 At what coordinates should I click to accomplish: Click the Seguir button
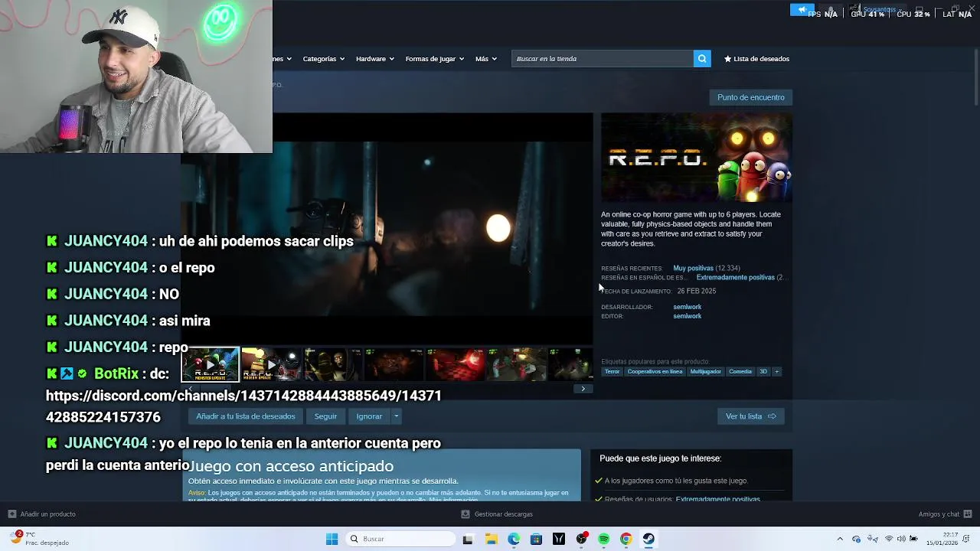[325, 416]
